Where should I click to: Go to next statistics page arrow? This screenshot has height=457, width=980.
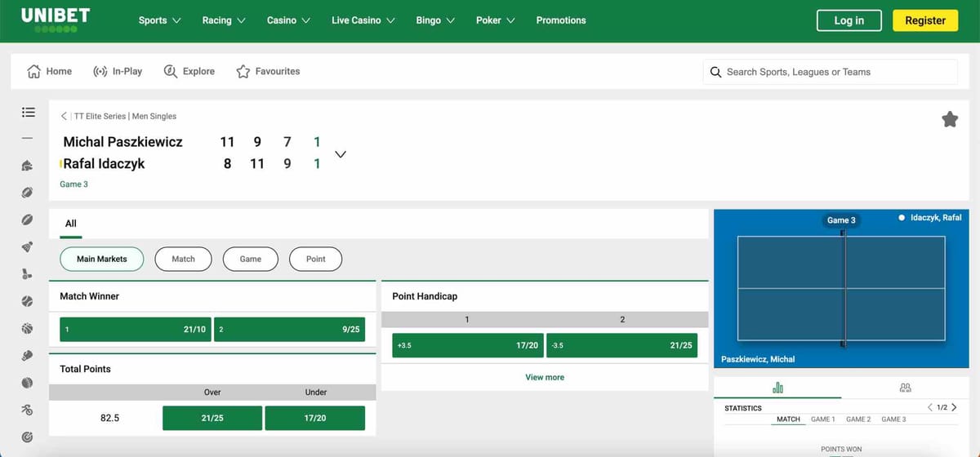tap(954, 407)
